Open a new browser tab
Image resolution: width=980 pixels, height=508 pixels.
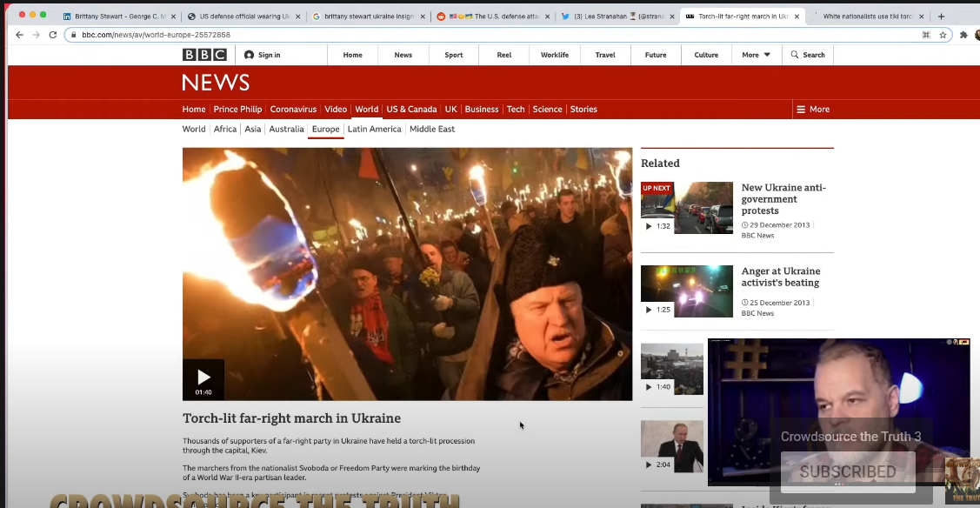(x=941, y=17)
